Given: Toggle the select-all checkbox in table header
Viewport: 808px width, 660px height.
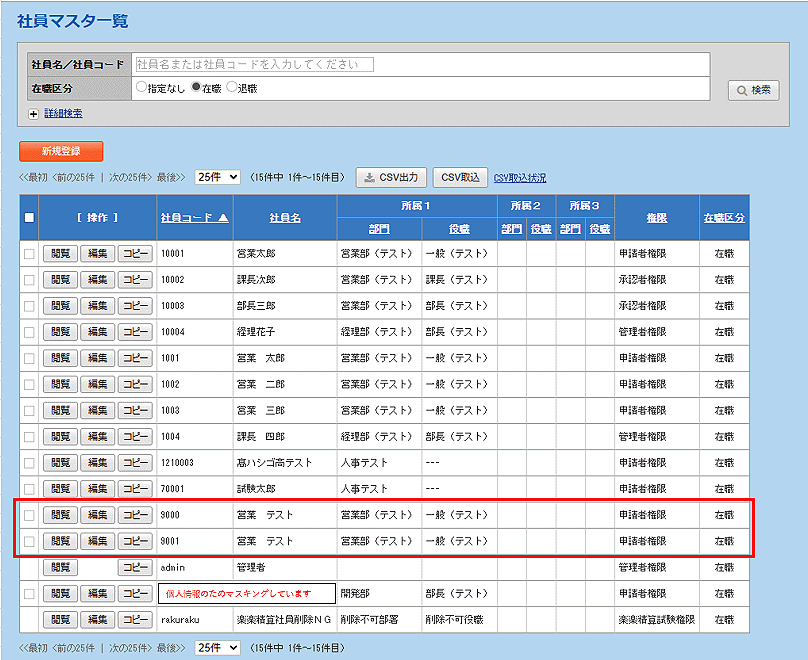Looking at the screenshot, I should 29,217.
